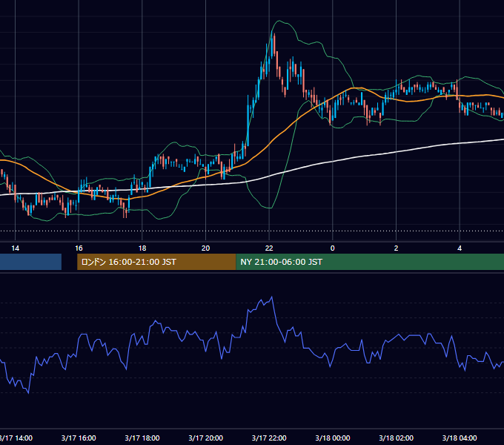Click the price chart hour label 2
Viewport: 504px width, 445px height.
click(x=396, y=248)
